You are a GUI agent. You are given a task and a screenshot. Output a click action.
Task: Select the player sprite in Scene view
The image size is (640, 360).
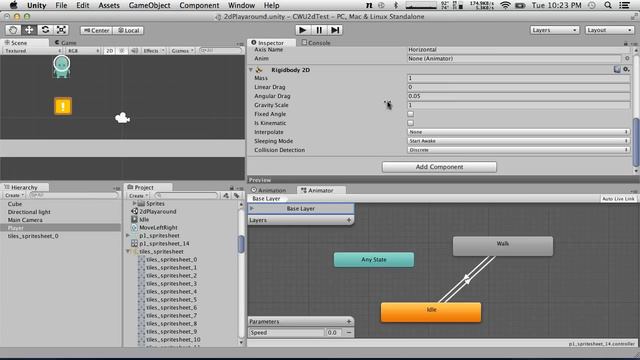[x=62, y=67]
